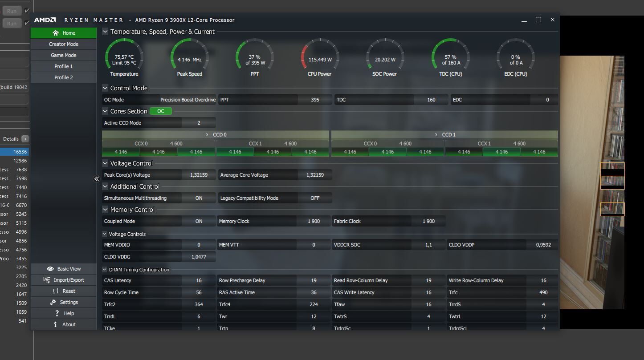Click the RAS Active Time value 36

click(x=314, y=292)
